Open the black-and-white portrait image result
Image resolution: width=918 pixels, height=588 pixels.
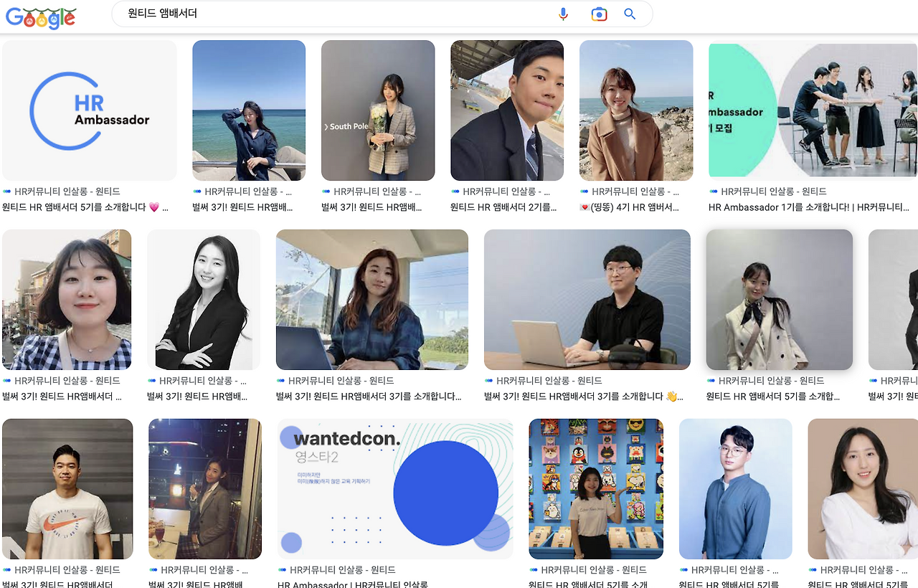click(x=203, y=299)
